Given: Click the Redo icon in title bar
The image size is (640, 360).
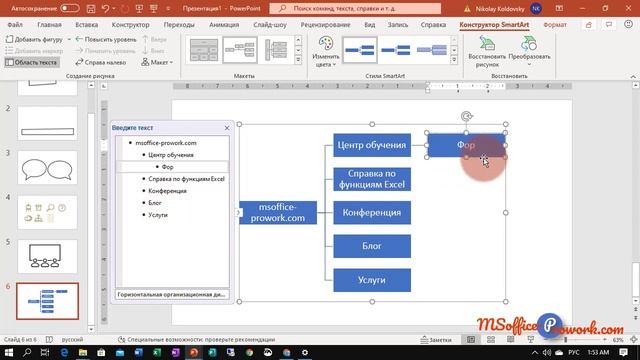Looking at the screenshot, I should [x=124, y=8].
